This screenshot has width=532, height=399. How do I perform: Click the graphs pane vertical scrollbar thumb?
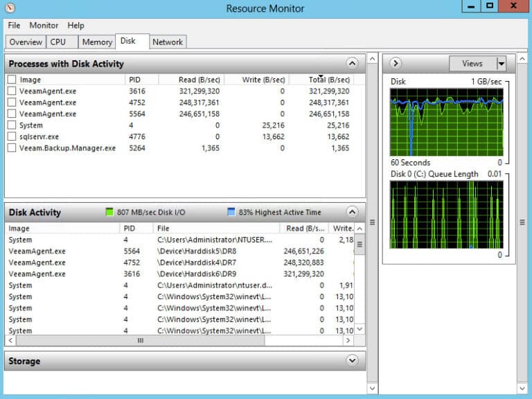pos(522,222)
